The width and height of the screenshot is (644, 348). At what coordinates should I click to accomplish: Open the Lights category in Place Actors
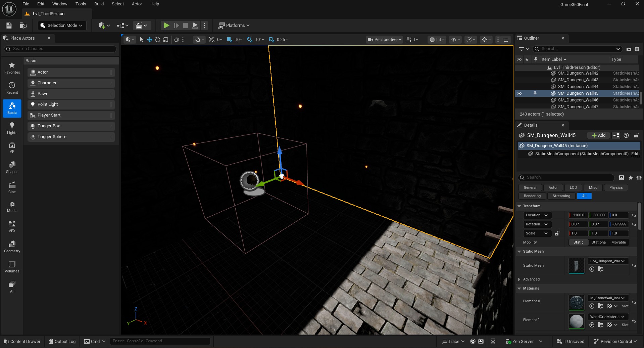tap(12, 128)
